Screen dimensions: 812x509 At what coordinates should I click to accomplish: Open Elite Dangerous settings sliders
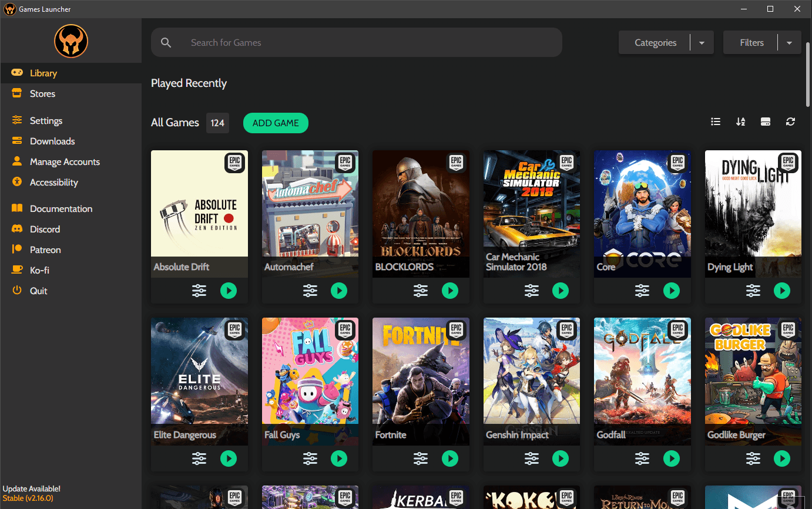pos(199,459)
